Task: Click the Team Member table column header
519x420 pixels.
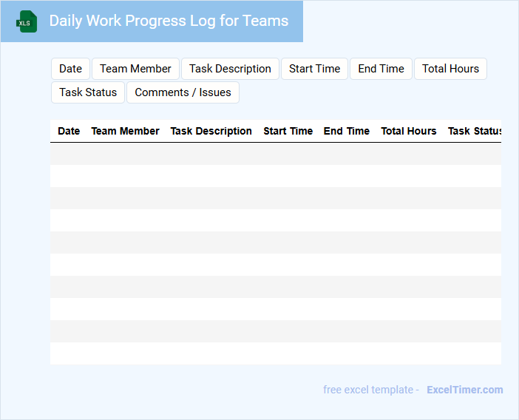Action: [x=125, y=131]
